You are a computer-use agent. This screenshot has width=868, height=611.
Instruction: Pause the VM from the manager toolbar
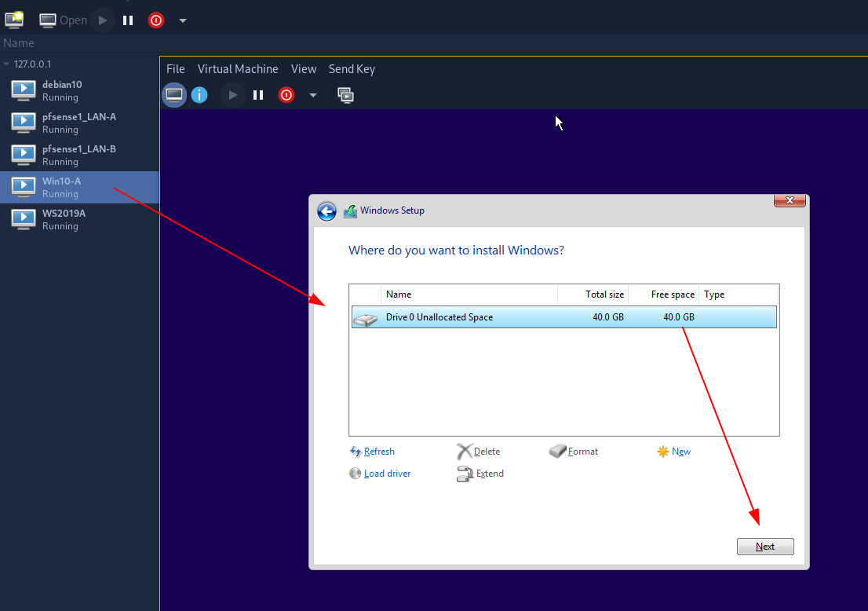pos(128,20)
